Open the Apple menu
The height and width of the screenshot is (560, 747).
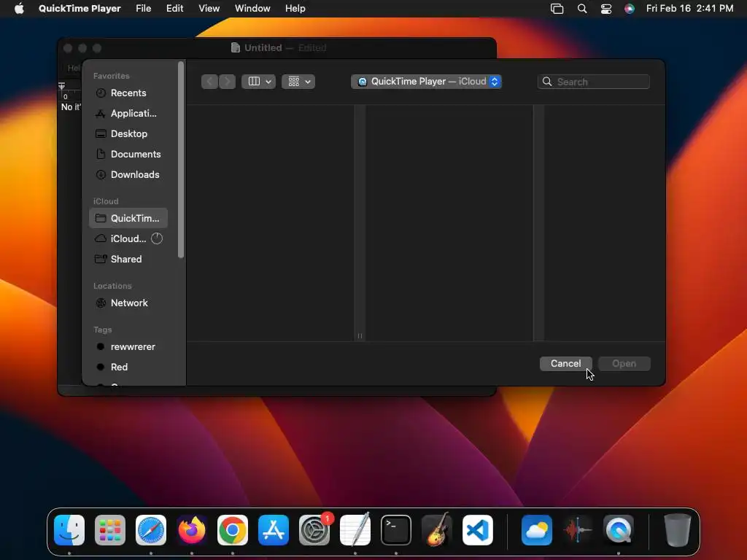coord(19,9)
